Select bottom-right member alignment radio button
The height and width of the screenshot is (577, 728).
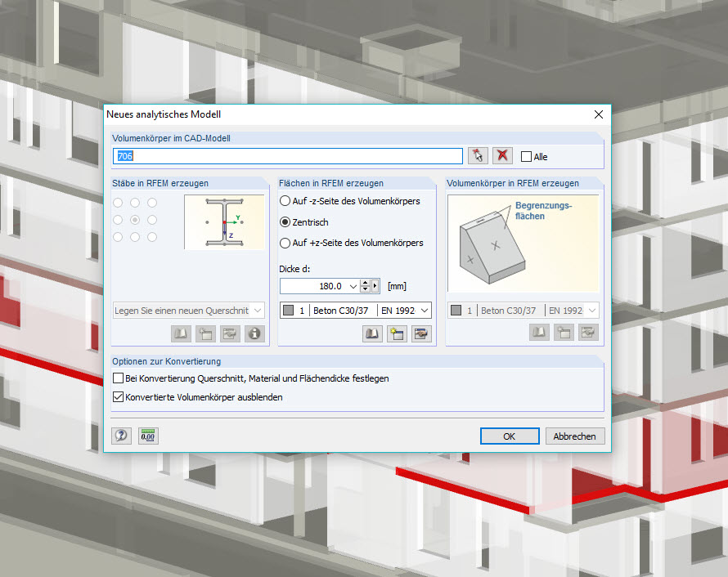(152, 237)
